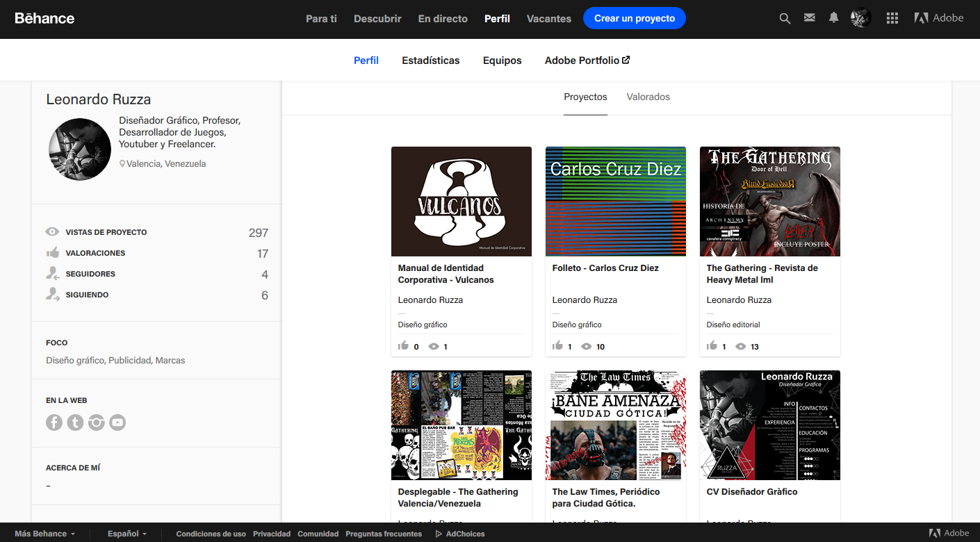Open the YouTube icon under En La Web
The height and width of the screenshot is (542, 980).
coord(117,422)
